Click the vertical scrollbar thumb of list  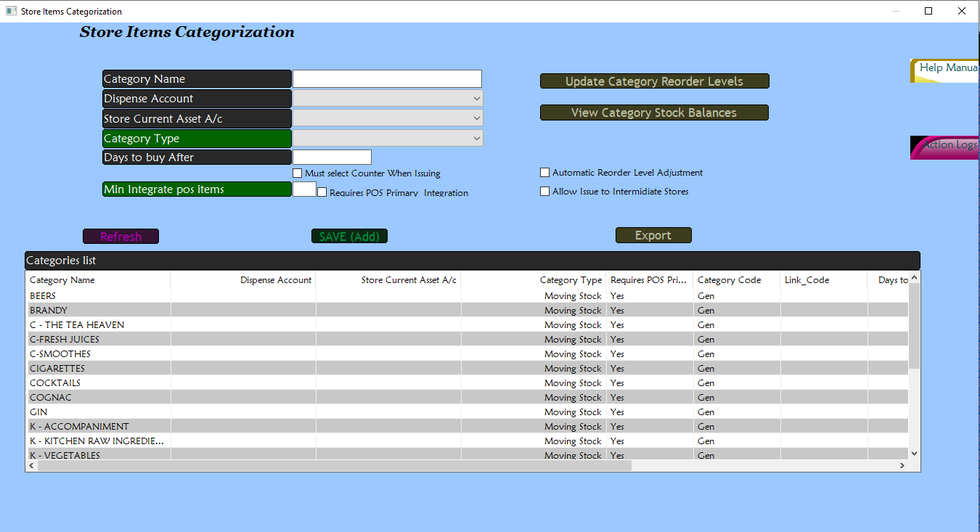[x=914, y=326]
